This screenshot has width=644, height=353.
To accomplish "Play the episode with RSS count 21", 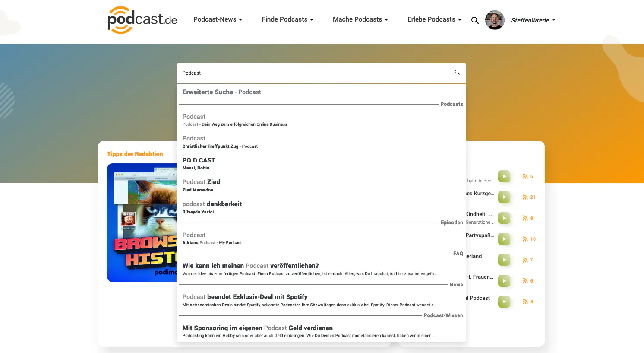I will tap(504, 197).
